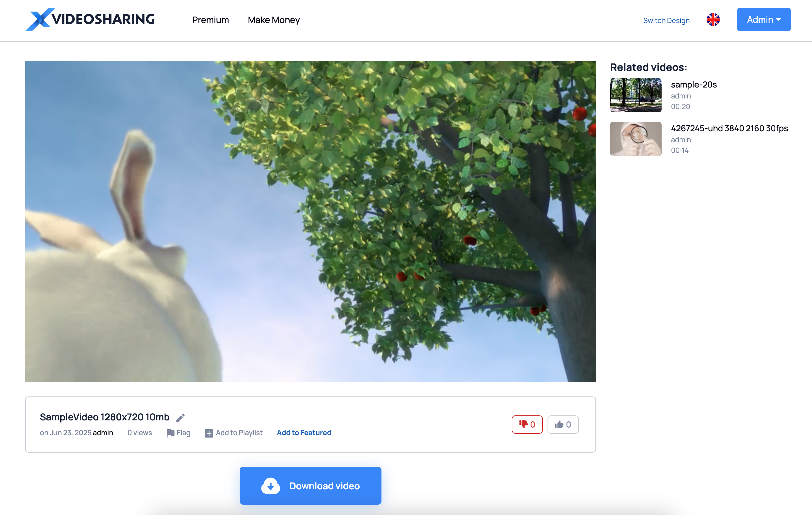The image size is (812, 515).
Task: Click the thumbs down dislike button
Action: [x=527, y=424]
